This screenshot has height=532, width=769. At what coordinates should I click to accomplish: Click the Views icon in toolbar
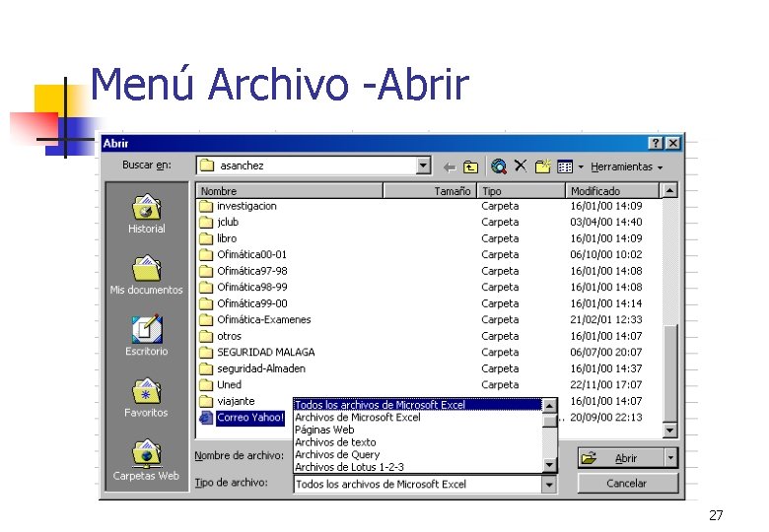pos(565,167)
